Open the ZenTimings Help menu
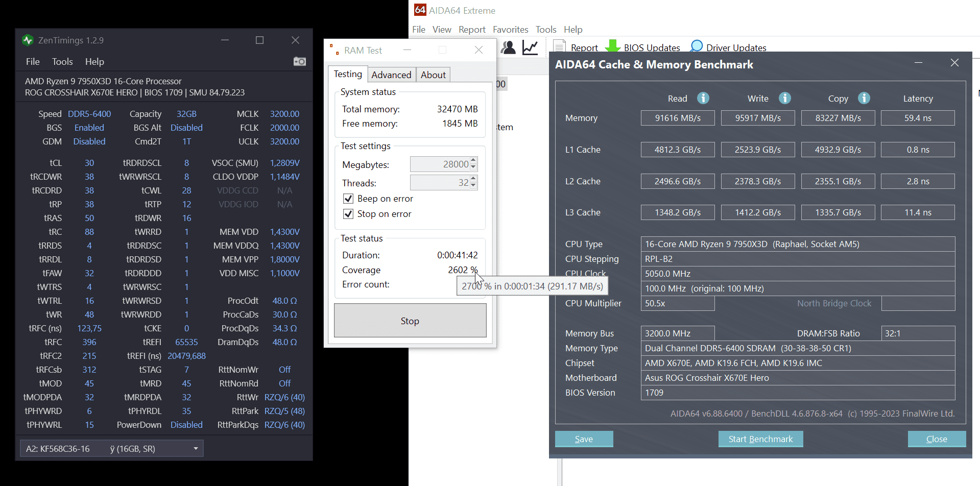 pos(94,62)
